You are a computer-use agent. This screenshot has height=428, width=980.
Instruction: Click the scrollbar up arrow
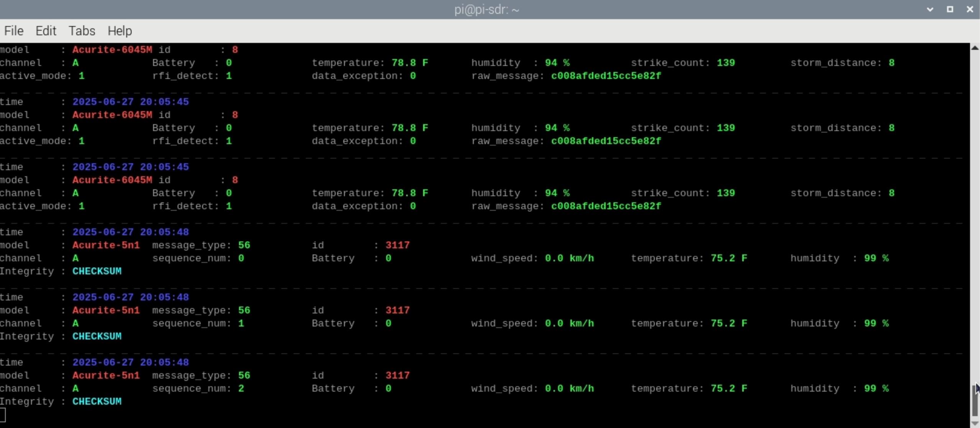(x=975, y=48)
